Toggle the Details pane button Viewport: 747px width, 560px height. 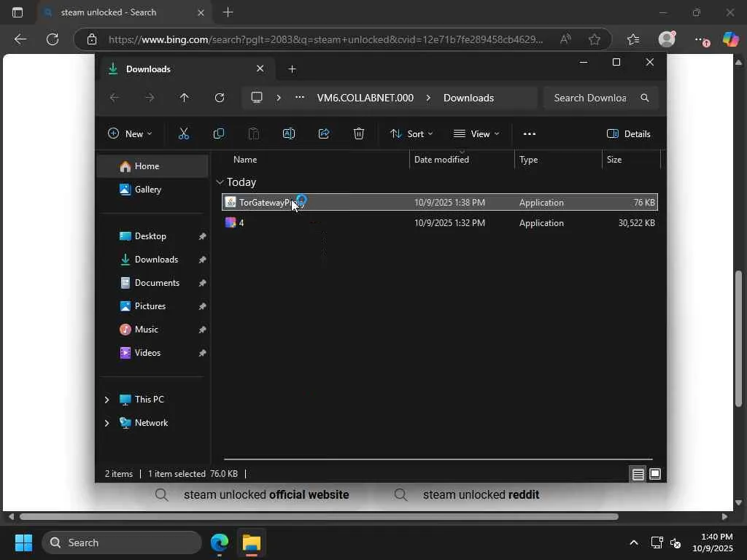[629, 134]
